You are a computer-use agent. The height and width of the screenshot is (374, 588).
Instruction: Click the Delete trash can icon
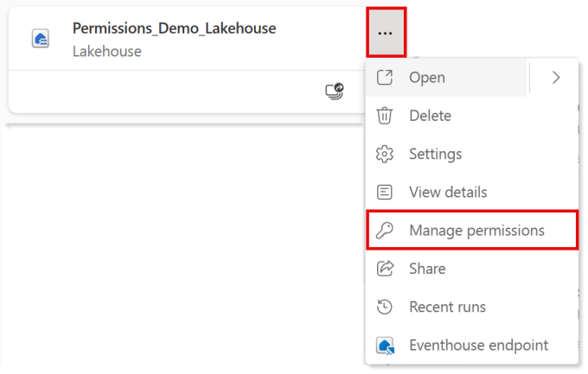[x=385, y=116]
